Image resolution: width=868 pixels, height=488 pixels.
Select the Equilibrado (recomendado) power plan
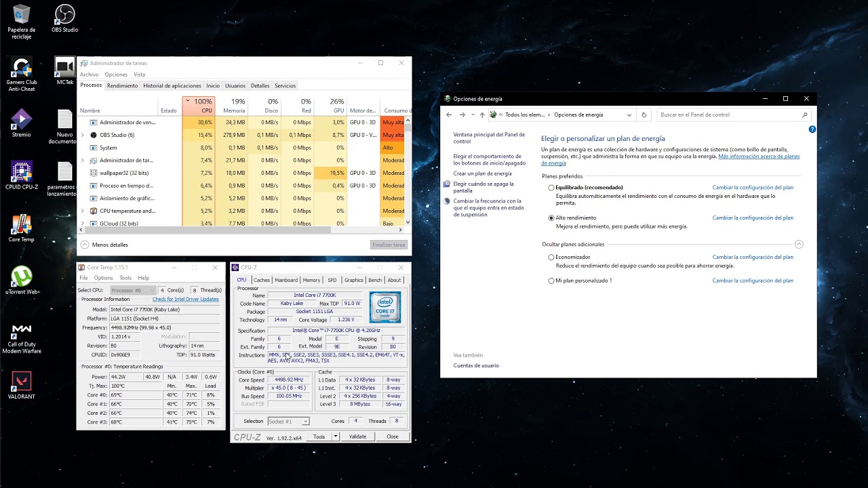tap(551, 188)
